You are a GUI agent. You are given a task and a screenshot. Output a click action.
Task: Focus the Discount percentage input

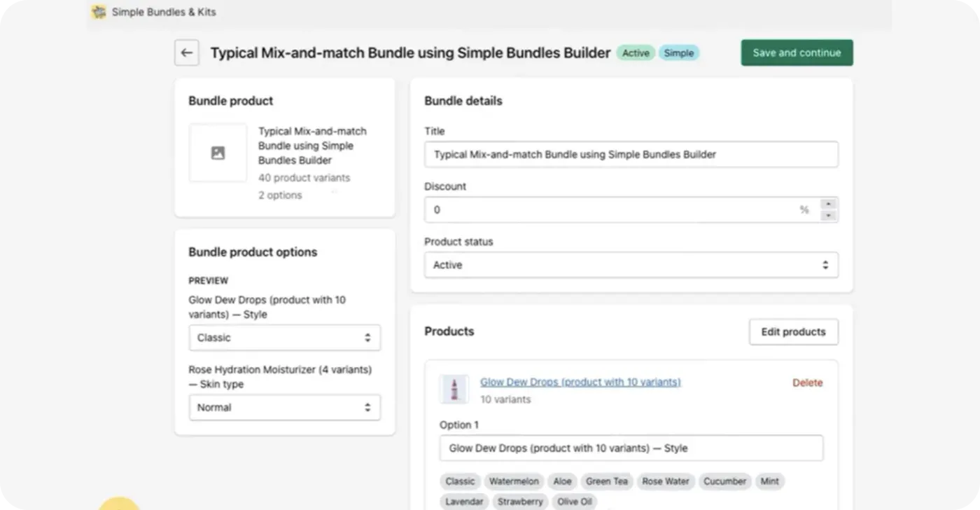pos(609,210)
